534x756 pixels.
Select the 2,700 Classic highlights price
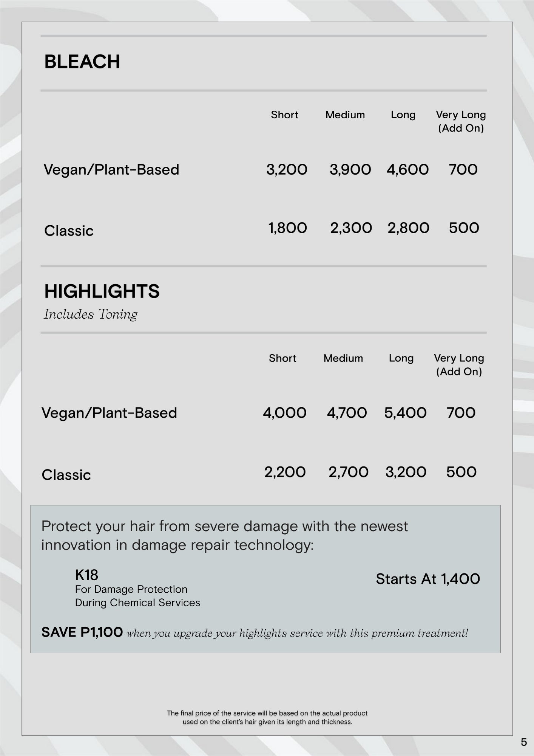[x=348, y=472]
